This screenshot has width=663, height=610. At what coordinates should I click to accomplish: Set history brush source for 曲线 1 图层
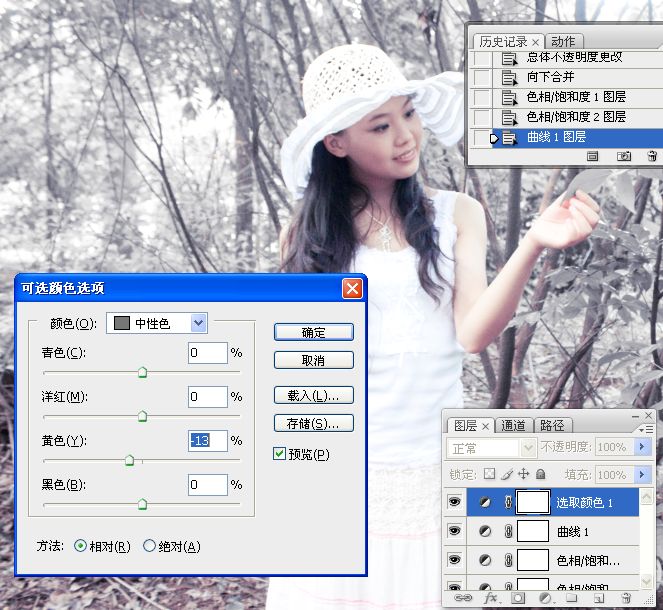coord(481,137)
